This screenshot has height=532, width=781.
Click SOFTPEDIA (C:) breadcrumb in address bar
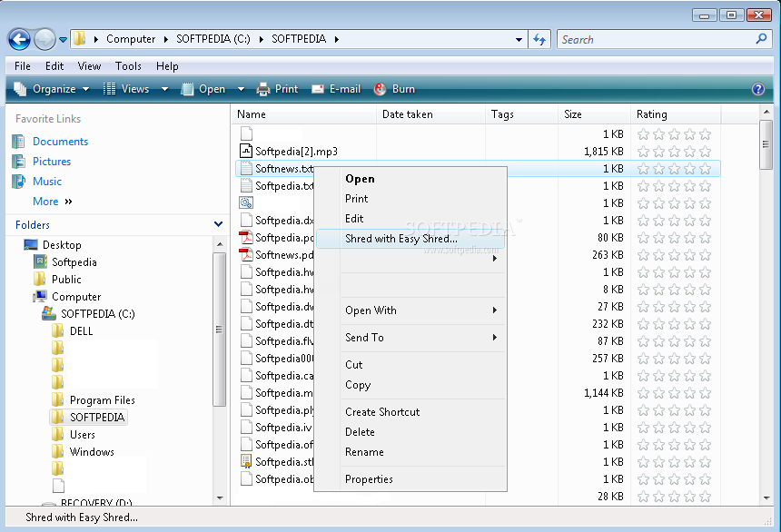pyautogui.click(x=213, y=39)
